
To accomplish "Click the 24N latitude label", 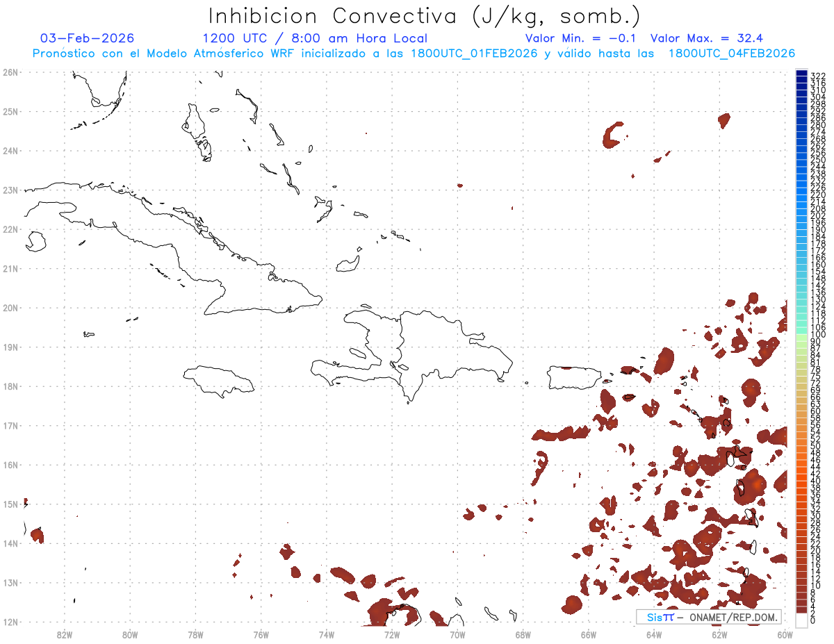I will click(10, 150).
